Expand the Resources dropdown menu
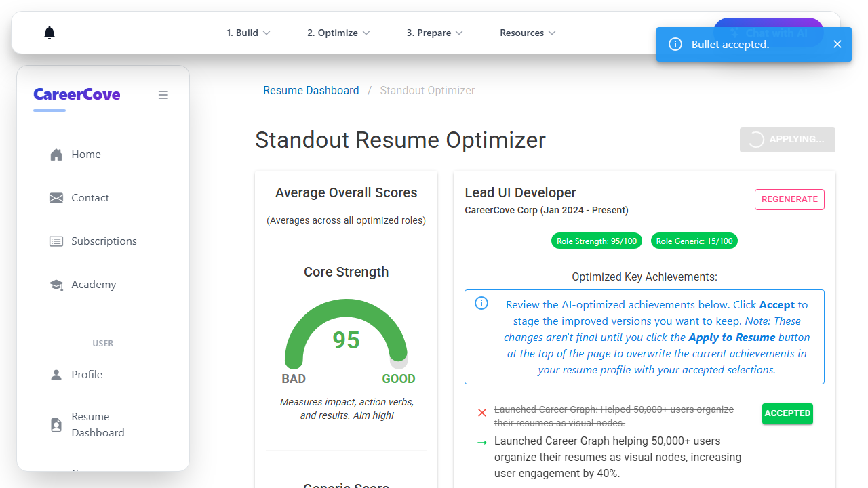 tap(528, 33)
